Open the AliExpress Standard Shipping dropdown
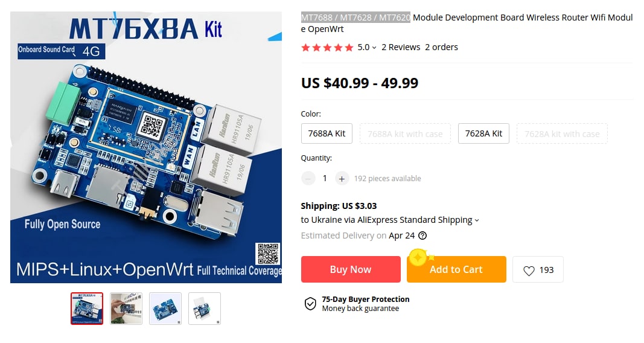Image resolution: width=644 pixels, height=343 pixels. pos(476,220)
